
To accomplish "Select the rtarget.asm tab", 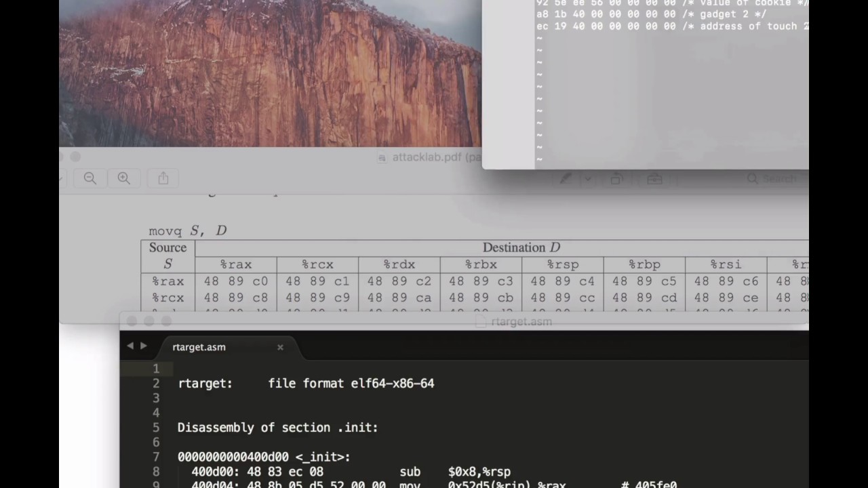I will [x=199, y=347].
